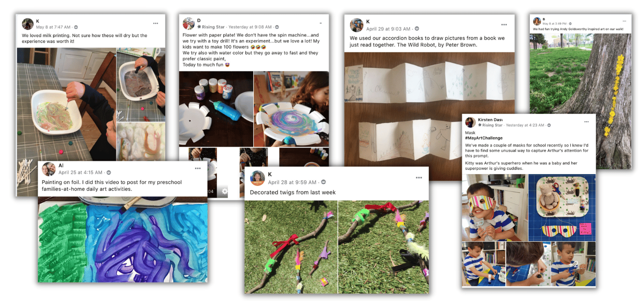Open options menu on Kirsten's Mask post

pos(586,122)
